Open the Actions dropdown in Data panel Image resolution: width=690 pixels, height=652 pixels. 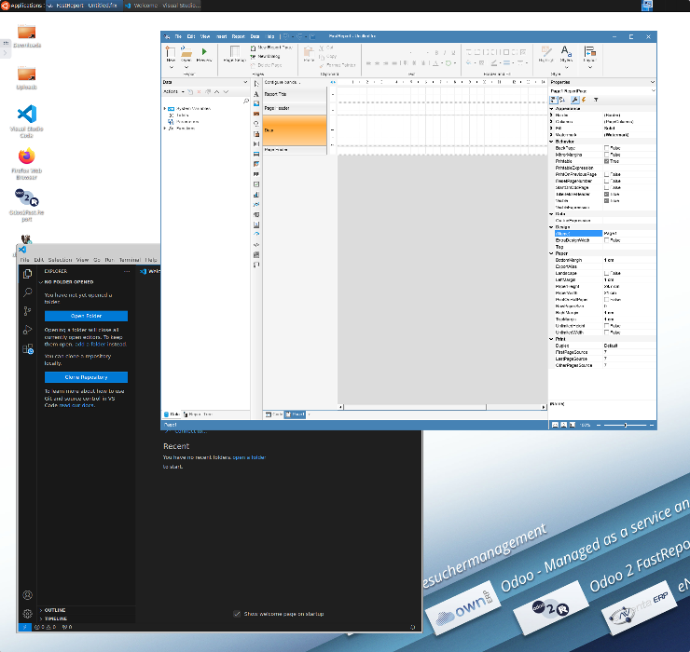pos(172,91)
